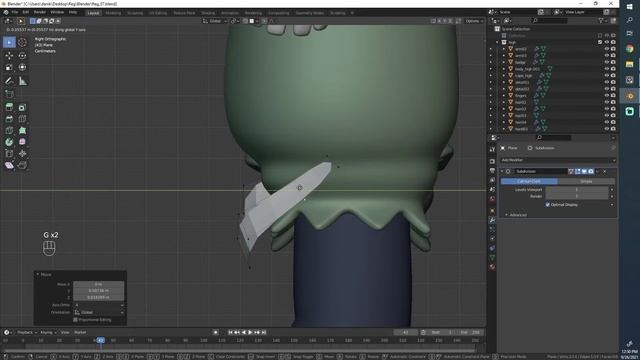Activate the Scale tool
640x360 pixels.
pos(9,67)
